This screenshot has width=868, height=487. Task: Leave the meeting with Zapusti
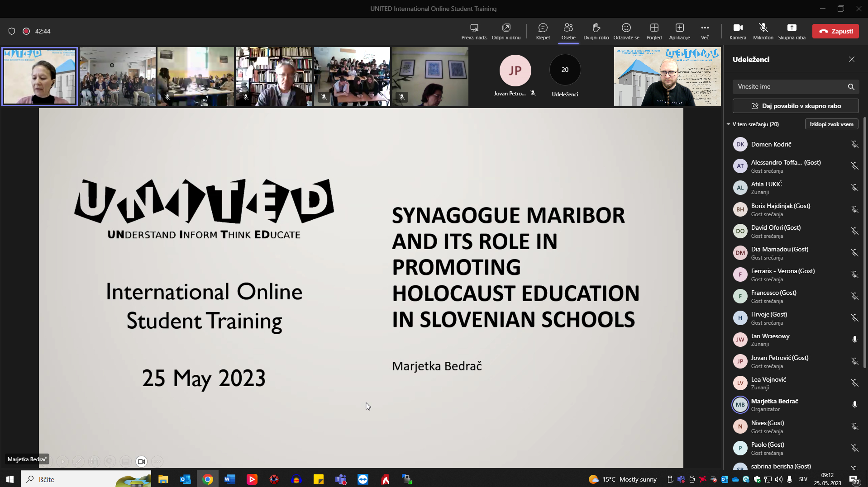coord(835,31)
